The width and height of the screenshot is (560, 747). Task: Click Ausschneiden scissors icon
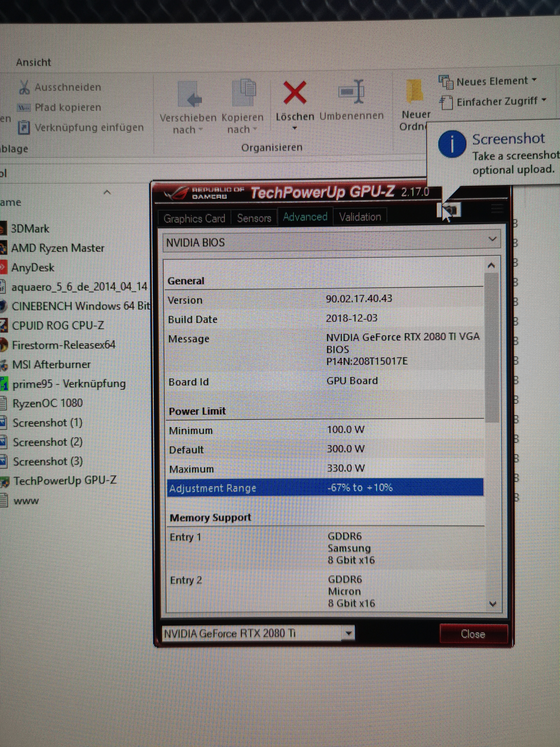24,87
